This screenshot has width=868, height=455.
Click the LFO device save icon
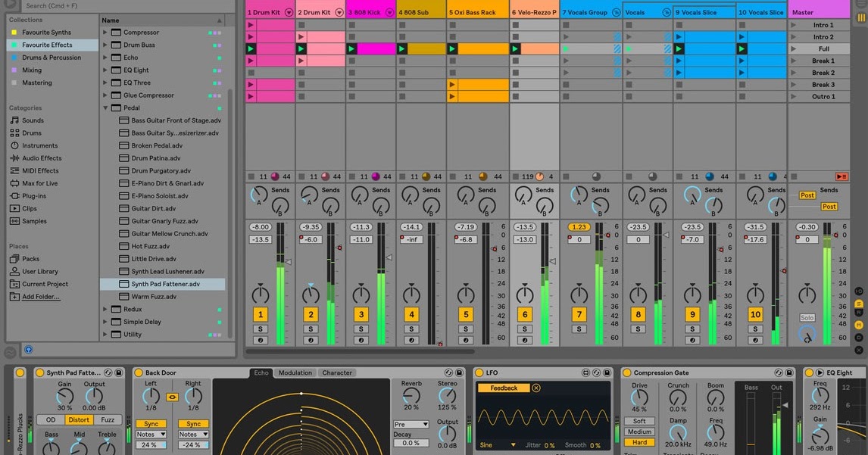(607, 373)
